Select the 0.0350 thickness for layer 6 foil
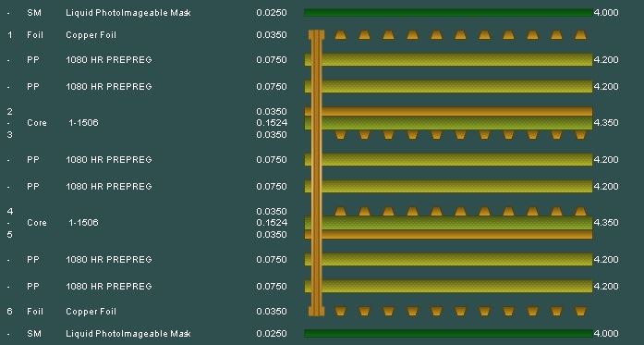 [x=272, y=312]
